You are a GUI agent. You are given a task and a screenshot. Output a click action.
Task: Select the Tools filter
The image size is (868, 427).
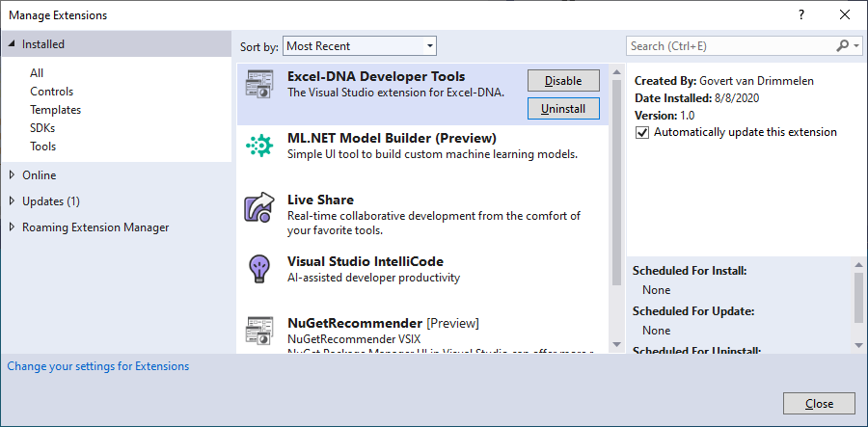coord(43,146)
